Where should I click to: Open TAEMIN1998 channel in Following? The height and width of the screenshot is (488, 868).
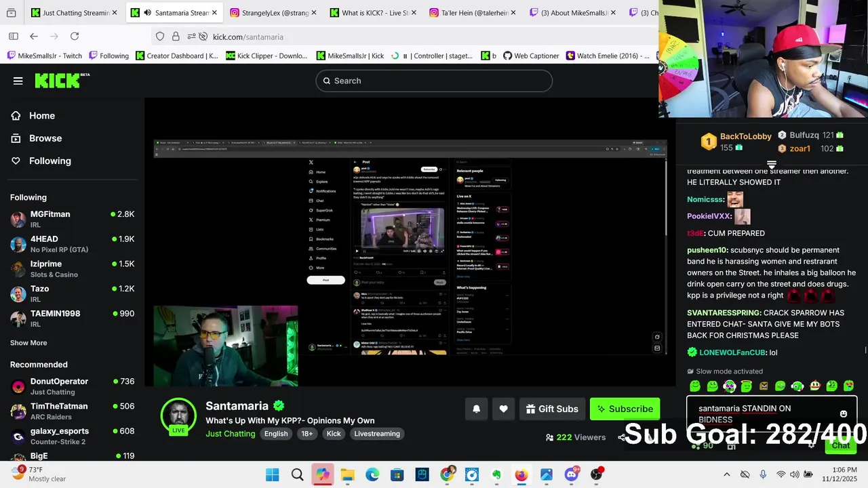[73, 319]
